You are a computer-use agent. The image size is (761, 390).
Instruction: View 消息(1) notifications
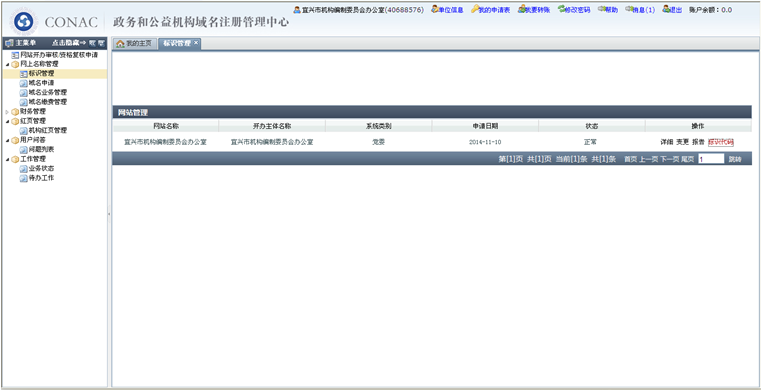[640, 10]
